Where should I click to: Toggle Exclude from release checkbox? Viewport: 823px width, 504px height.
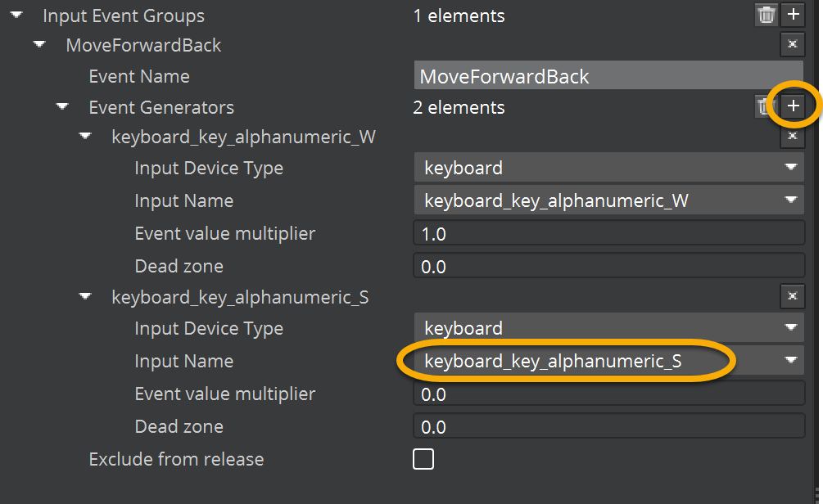423,459
